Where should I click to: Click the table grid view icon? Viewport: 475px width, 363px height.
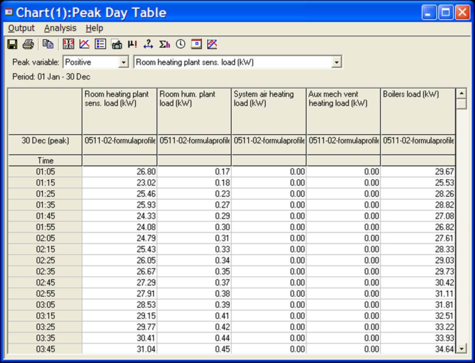click(68, 44)
